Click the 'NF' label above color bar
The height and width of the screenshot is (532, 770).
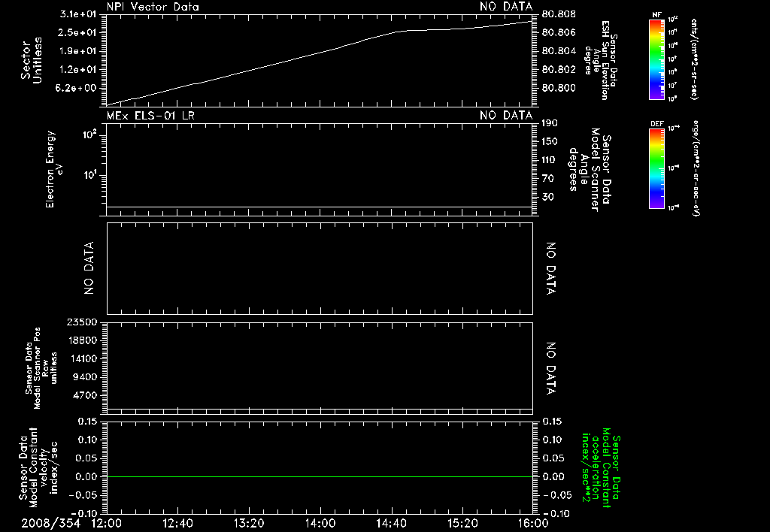pos(656,15)
